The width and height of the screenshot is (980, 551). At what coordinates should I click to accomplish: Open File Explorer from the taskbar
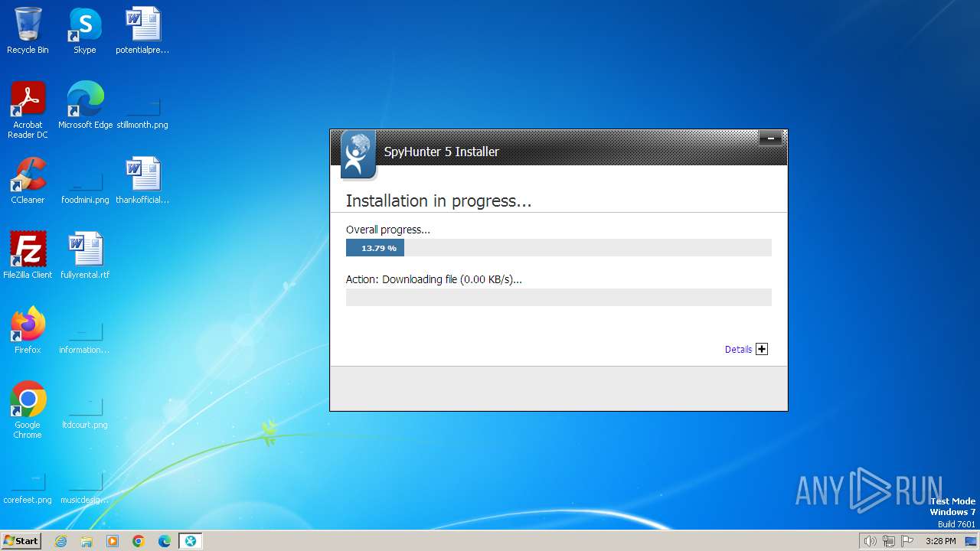click(x=87, y=541)
